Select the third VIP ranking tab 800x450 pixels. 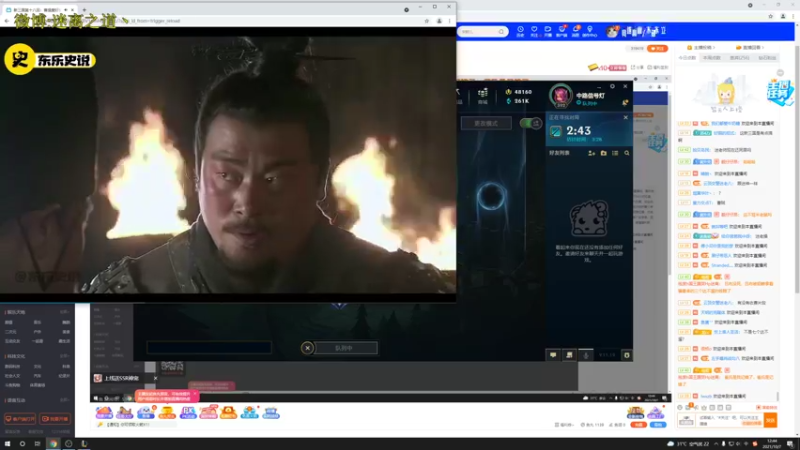[739, 58]
